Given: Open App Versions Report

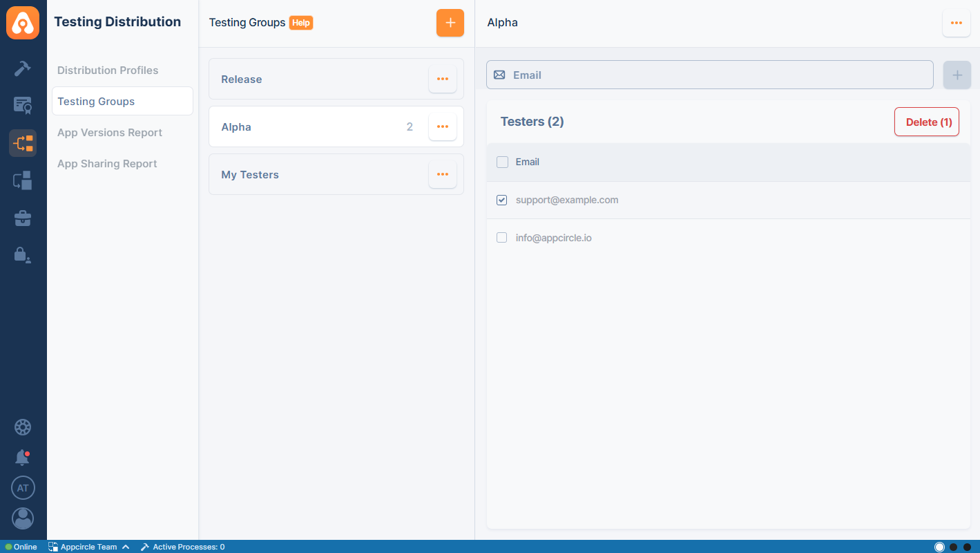Looking at the screenshot, I should click(110, 133).
